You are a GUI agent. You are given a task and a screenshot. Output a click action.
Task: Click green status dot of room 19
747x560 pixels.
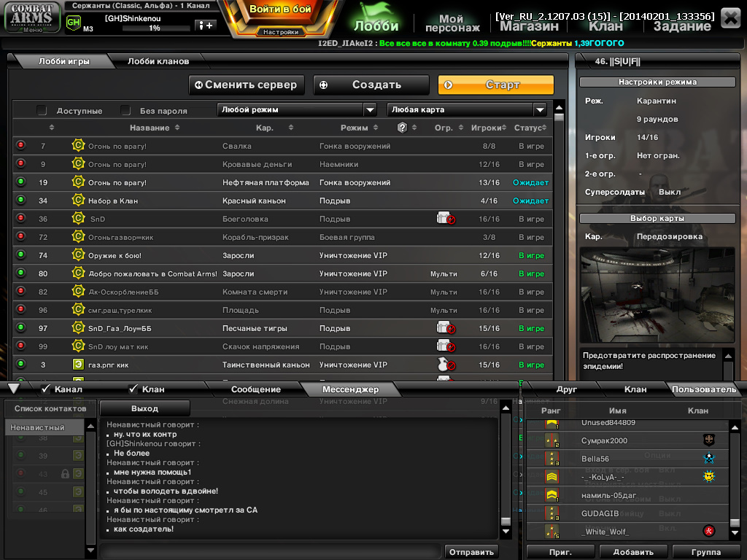point(21,182)
